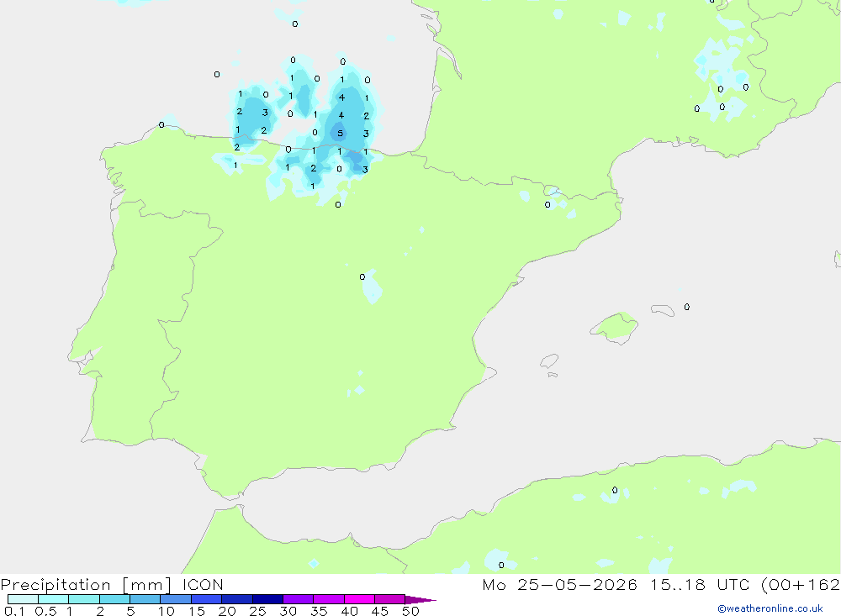Click the arrow tip past 50 on legend

click(424, 600)
